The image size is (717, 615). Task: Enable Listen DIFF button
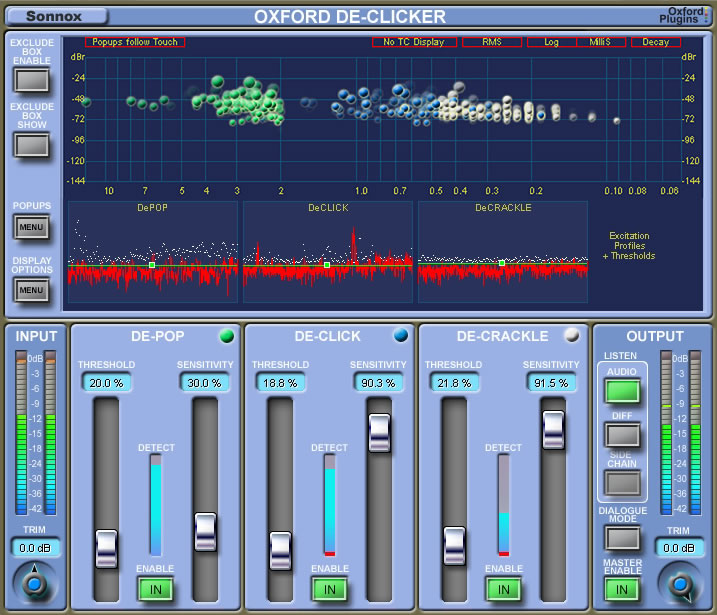coord(622,434)
